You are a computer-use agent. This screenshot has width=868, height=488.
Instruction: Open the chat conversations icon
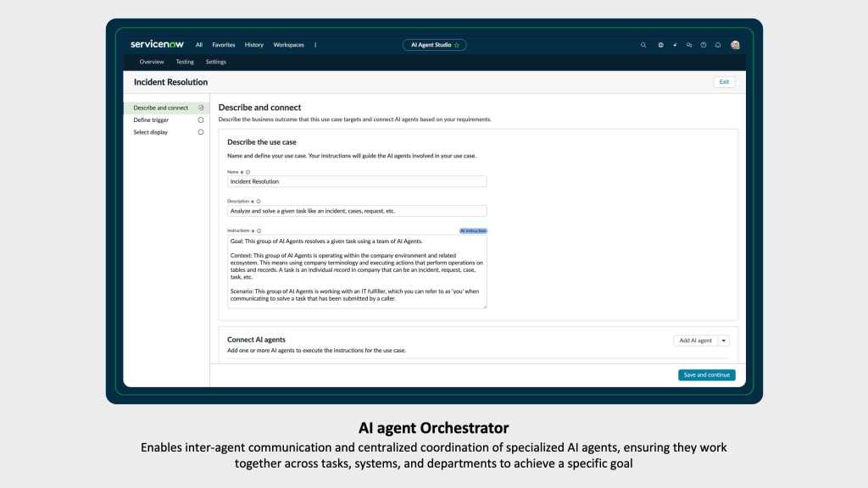(689, 45)
